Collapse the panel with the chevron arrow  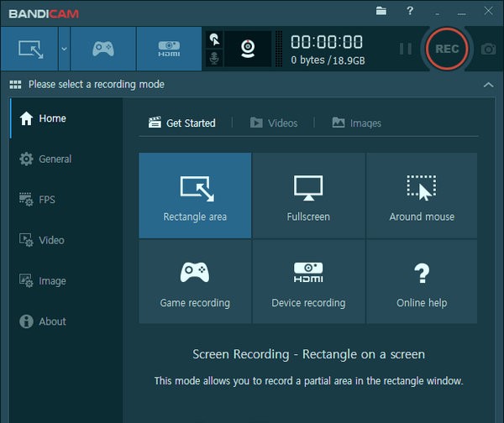(x=488, y=85)
